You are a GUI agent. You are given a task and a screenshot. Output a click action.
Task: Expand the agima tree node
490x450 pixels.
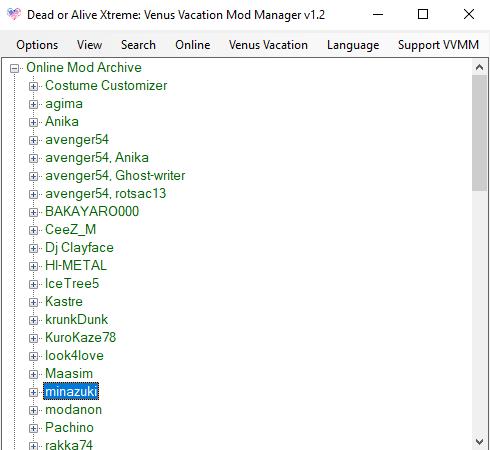click(x=33, y=104)
